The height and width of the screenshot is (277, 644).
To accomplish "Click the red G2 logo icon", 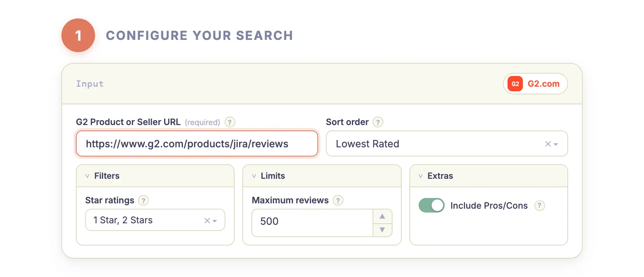I will click(514, 84).
